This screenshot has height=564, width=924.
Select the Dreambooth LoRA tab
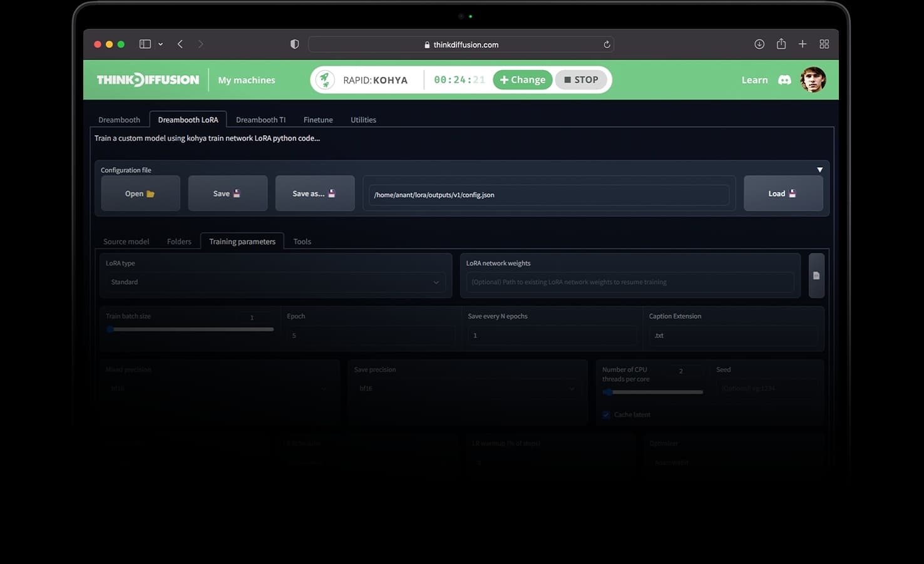coord(188,120)
